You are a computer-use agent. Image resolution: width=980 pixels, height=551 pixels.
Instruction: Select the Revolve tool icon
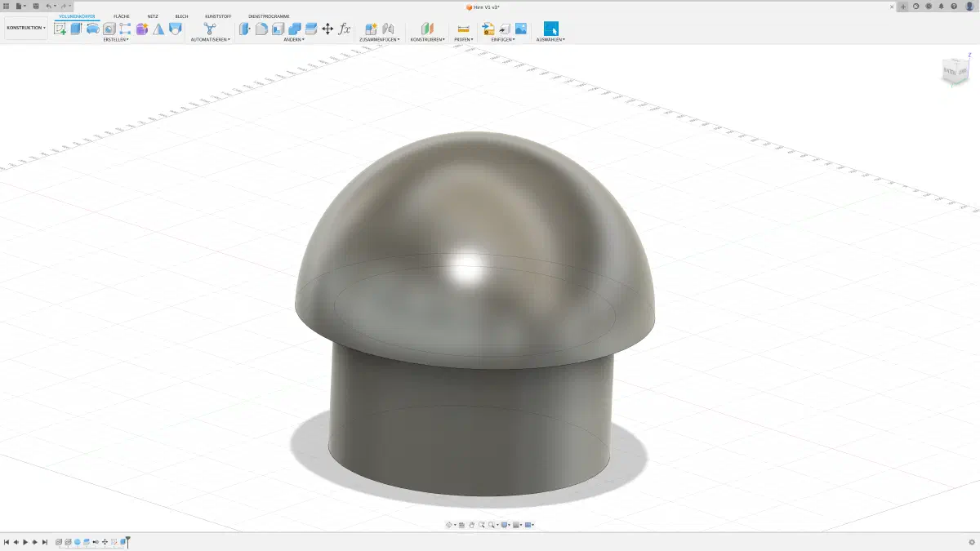93,29
